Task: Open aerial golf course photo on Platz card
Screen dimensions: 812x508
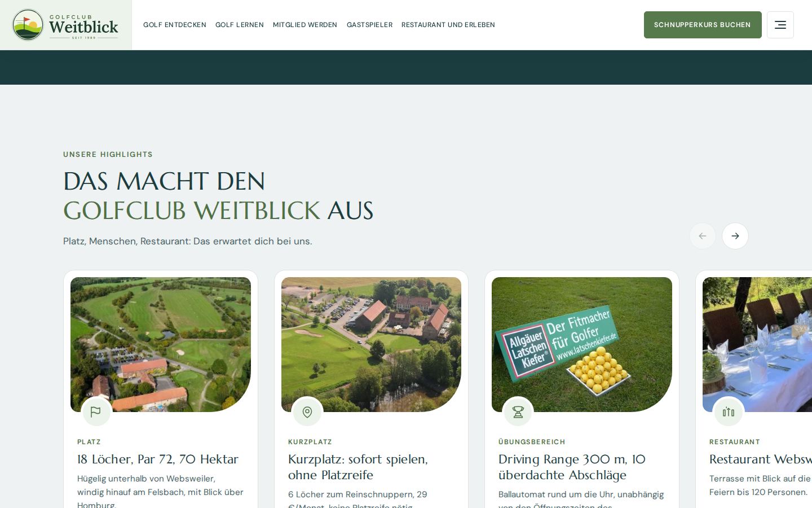Action: (x=161, y=344)
